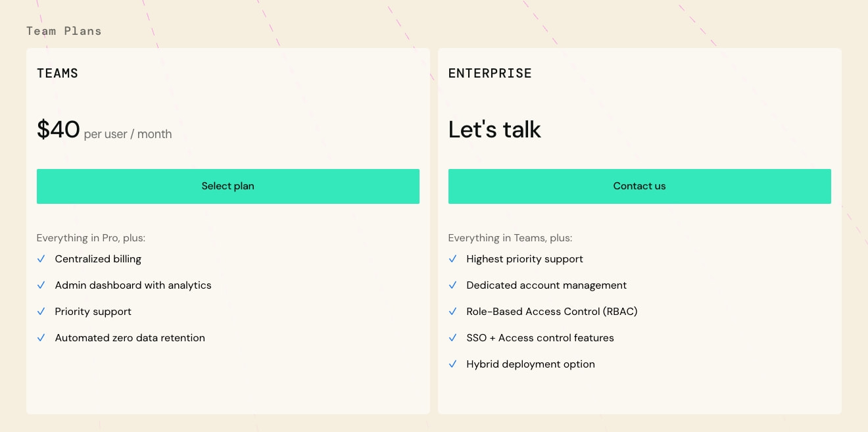Click the Team Plans section label
This screenshot has width=868, height=432.
pos(64,31)
